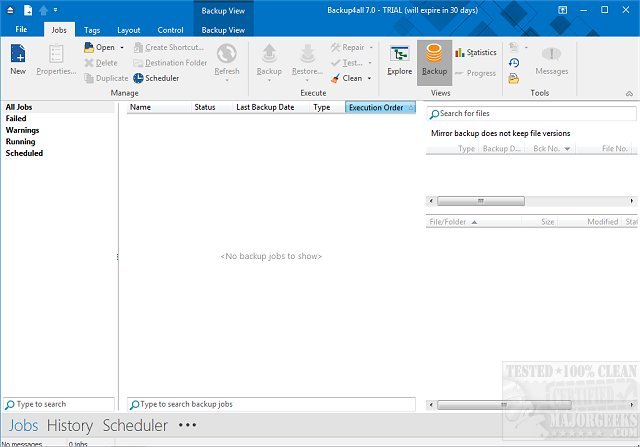The image size is (640, 447).
Task: Select the Failed jobs filter
Action: (16, 118)
